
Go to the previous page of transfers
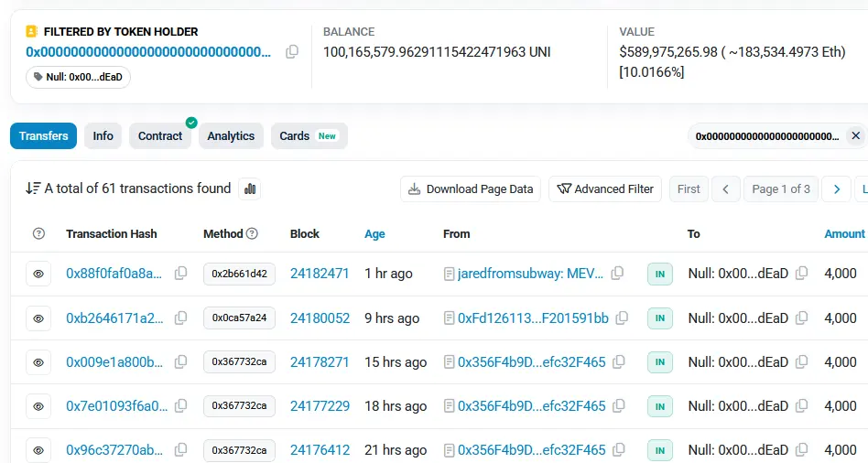(726, 189)
